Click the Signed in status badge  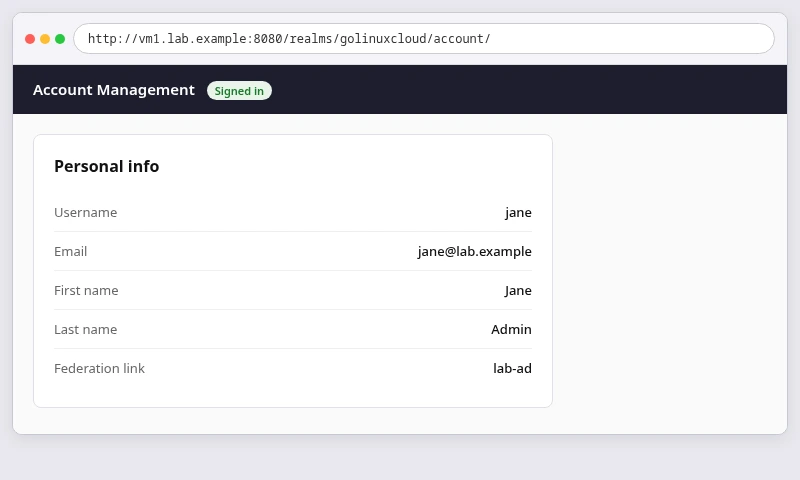(239, 91)
